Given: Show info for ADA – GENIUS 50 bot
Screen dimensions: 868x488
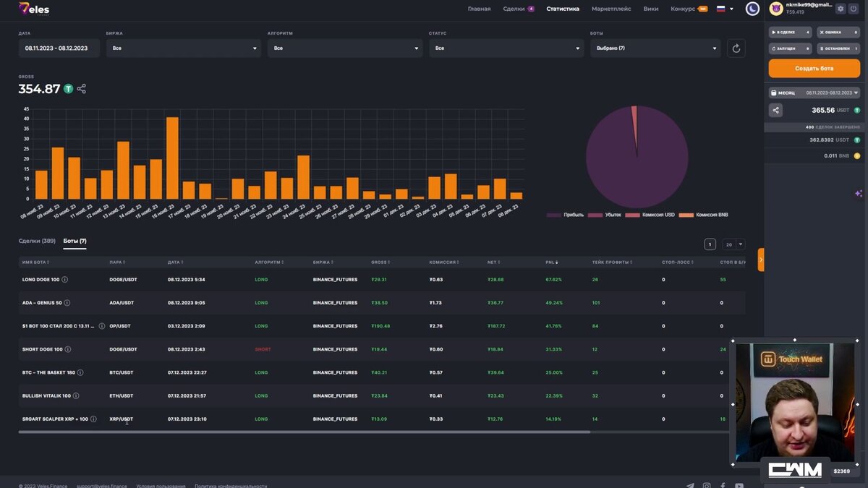Looking at the screenshot, I should tap(67, 303).
